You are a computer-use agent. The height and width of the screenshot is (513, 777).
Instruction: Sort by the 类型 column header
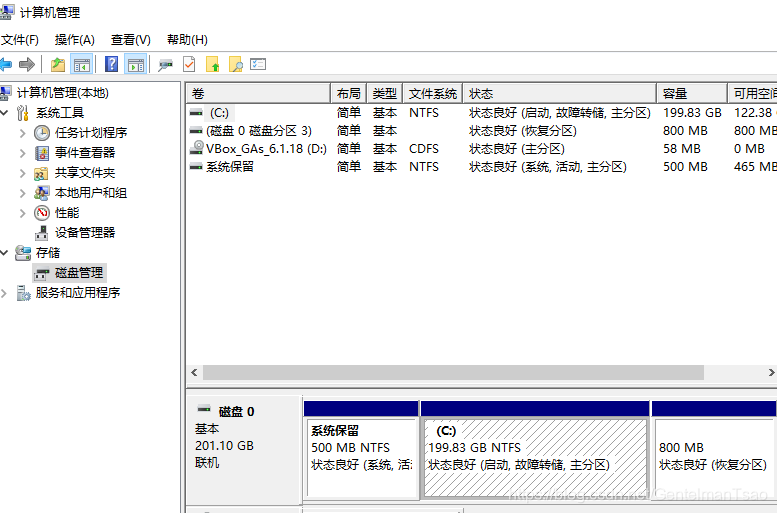(x=385, y=93)
